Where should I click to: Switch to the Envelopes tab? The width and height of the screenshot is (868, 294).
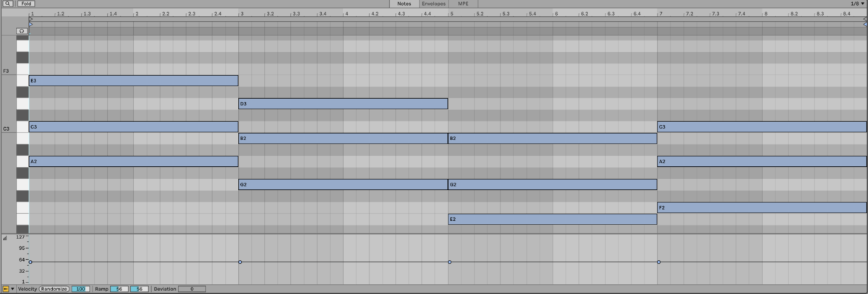click(x=433, y=4)
